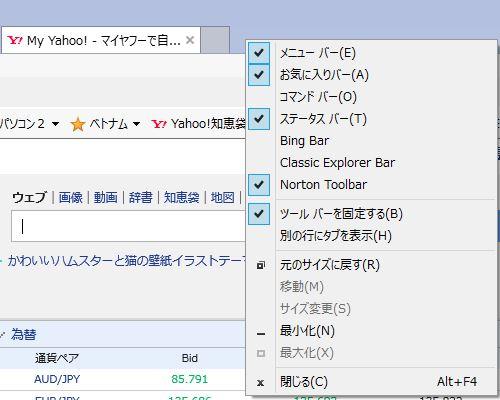Select the 辞書 search category

pos(141,197)
